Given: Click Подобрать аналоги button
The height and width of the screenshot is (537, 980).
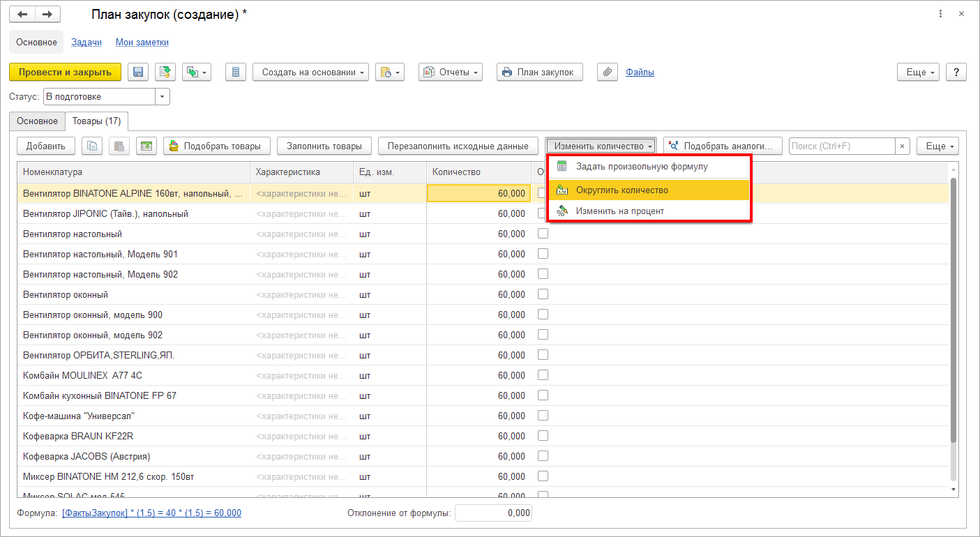Looking at the screenshot, I should click(x=723, y=146).
